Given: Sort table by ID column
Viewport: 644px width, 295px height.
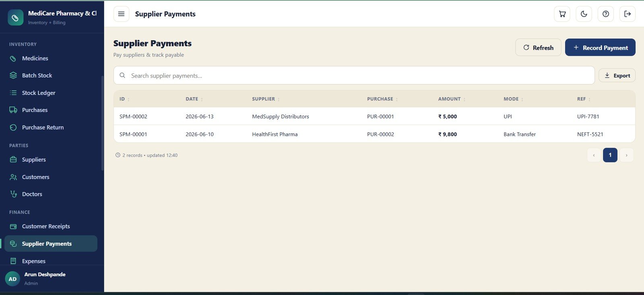Looking at the screenshot, I should click(x=124, y=99).
